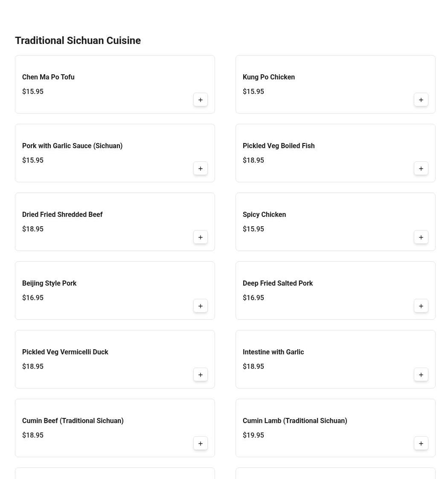This screenshot has height=479, width=448.
Task: Add Spicy Chicken with plus button
Action: coord(421,237)
